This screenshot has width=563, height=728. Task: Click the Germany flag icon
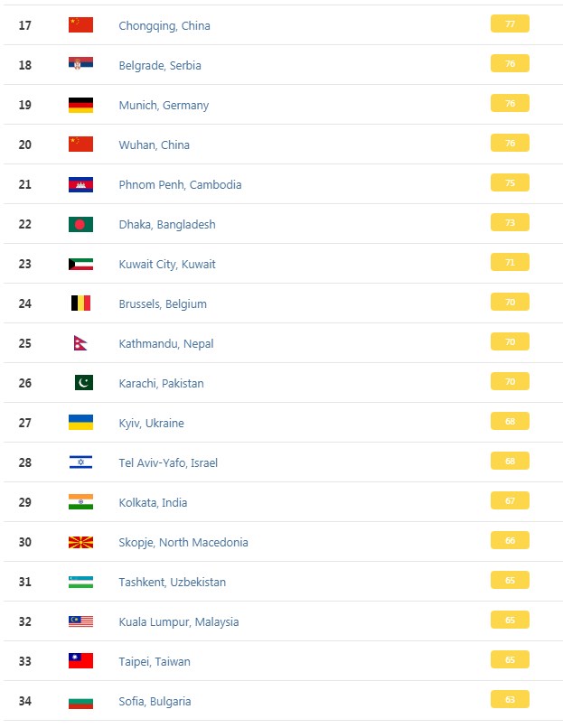pyautogui.click(x=80, y=105)
